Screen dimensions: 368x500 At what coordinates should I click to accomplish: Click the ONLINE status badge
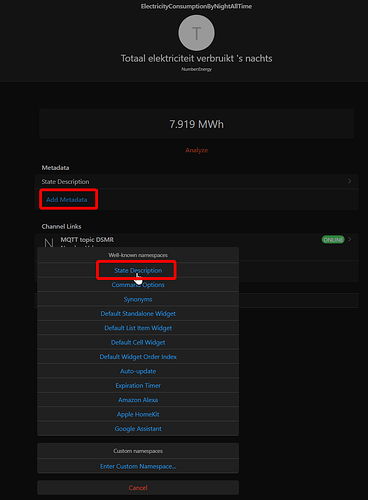coord(333,240)
